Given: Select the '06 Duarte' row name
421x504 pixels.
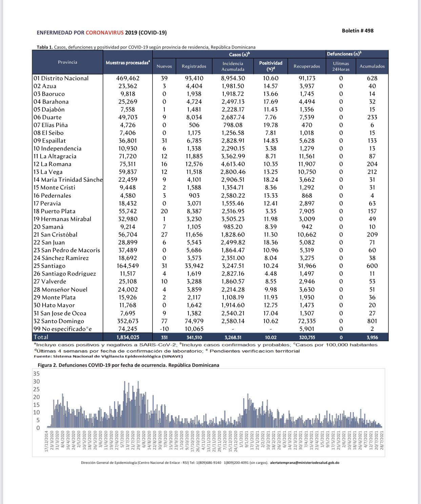Looking at the screenshot, I should [x=47, y=117].
